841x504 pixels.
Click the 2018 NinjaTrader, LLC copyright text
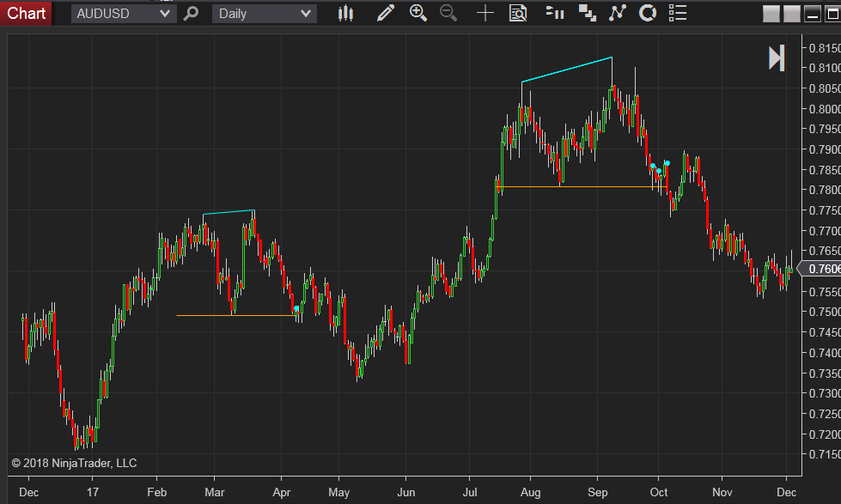pyautogui.click(x=73, y=463)
